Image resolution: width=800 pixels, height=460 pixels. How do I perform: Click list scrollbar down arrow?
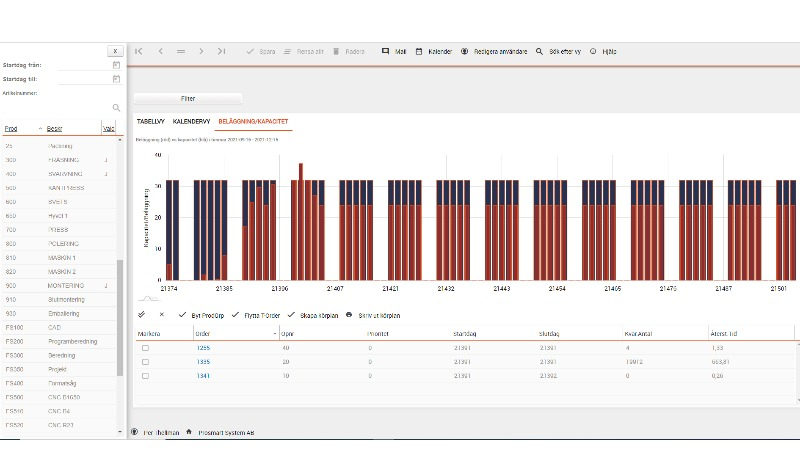[120, 432]
